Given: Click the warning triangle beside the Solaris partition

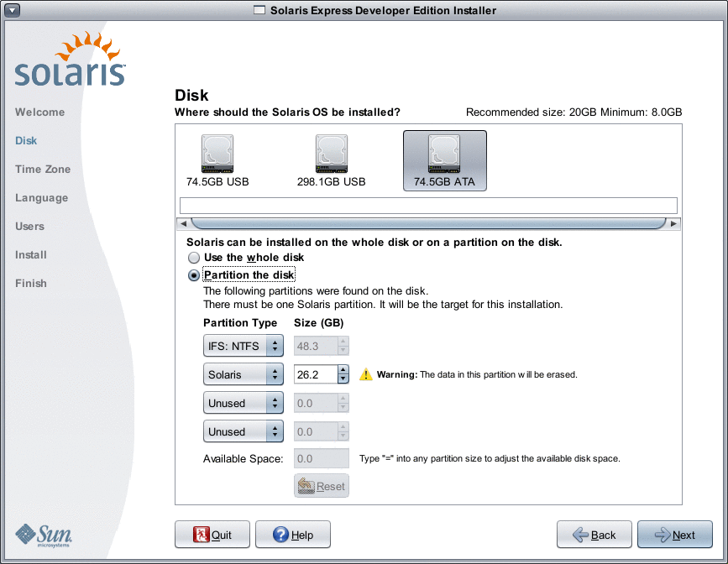Looking at the screenshot, I should click(x=366, y=374).
